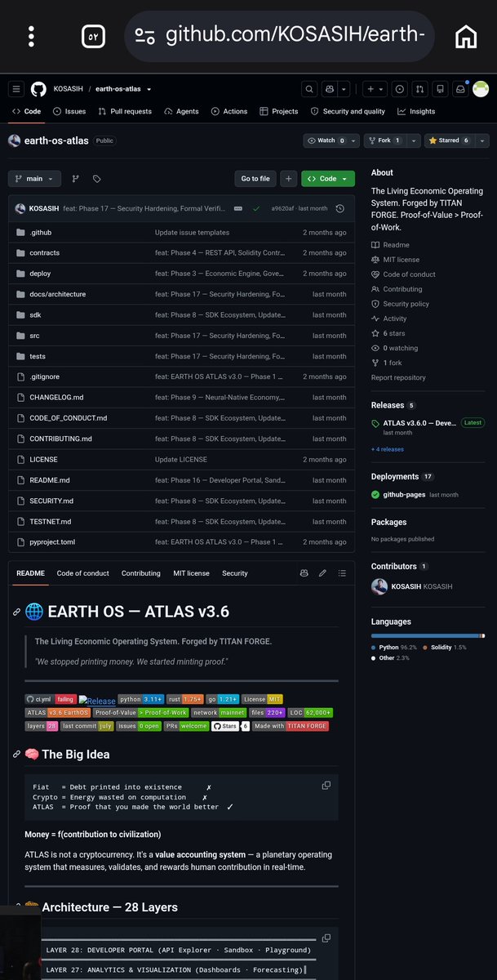Open the main branch selector

point(34,178)
